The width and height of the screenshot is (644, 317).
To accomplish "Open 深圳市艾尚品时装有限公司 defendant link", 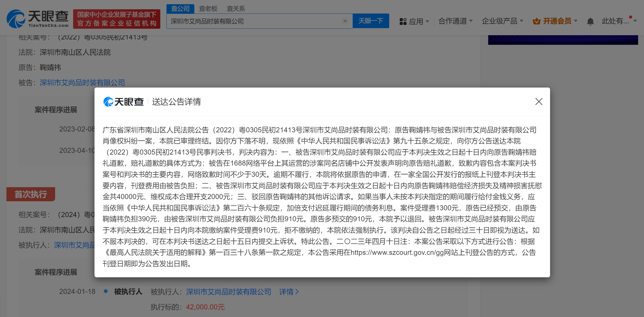I will (82, 82).
